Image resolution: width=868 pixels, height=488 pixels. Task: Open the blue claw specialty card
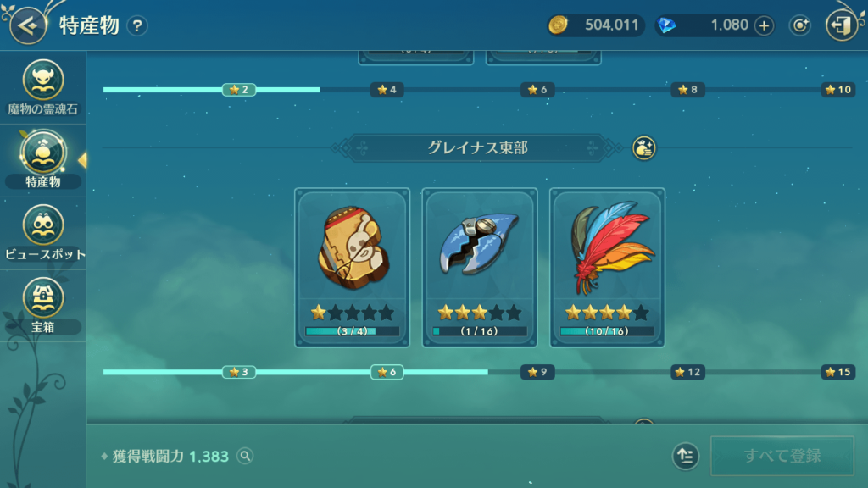point(480,268)
